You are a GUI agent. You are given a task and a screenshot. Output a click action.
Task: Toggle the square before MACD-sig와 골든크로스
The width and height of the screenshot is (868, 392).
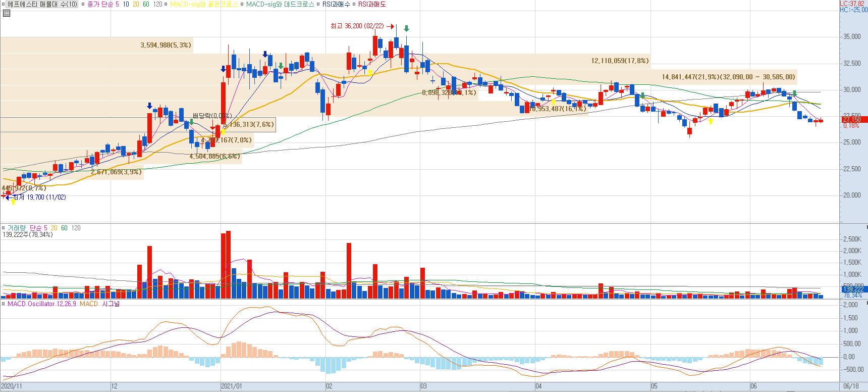click(166, 4)
